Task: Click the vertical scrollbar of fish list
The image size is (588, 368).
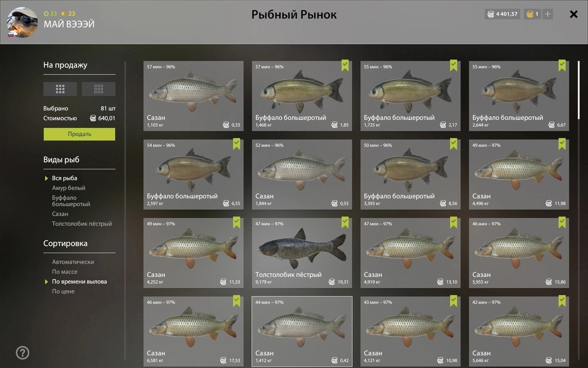Action: click(579, 90)
